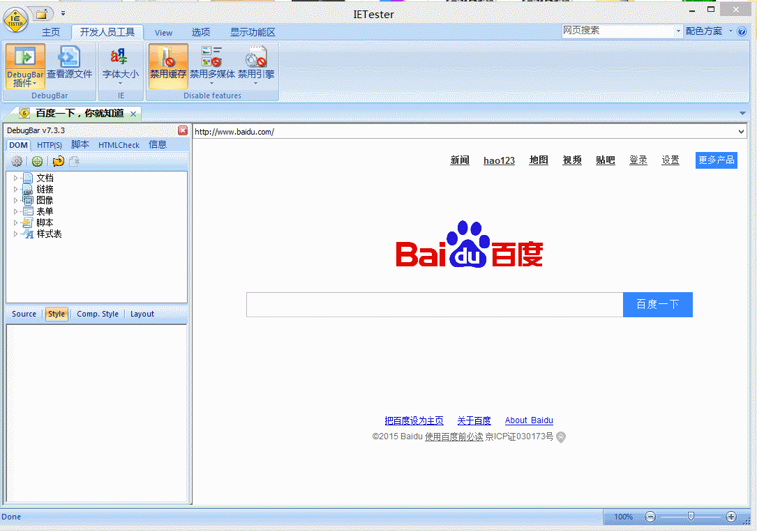Open the 配色方案 color scheme menu

tap(709, 31)
